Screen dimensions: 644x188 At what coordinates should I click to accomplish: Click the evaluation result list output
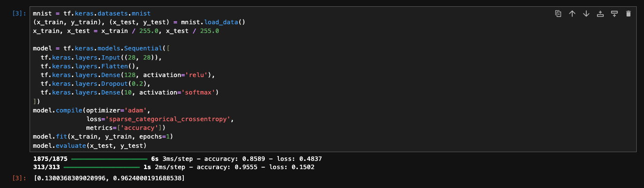click(109, 179)
